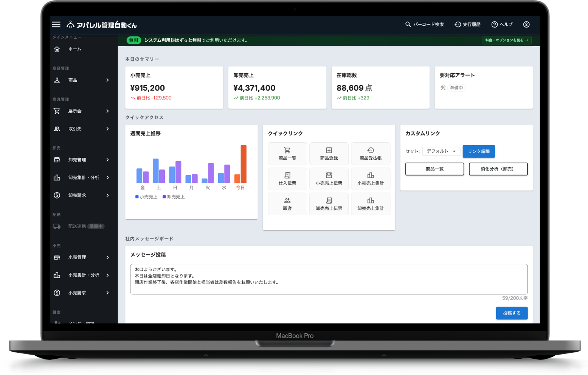
Task: Expand the 展示会 submenu chevron
Action: click(x=108, y=111)
